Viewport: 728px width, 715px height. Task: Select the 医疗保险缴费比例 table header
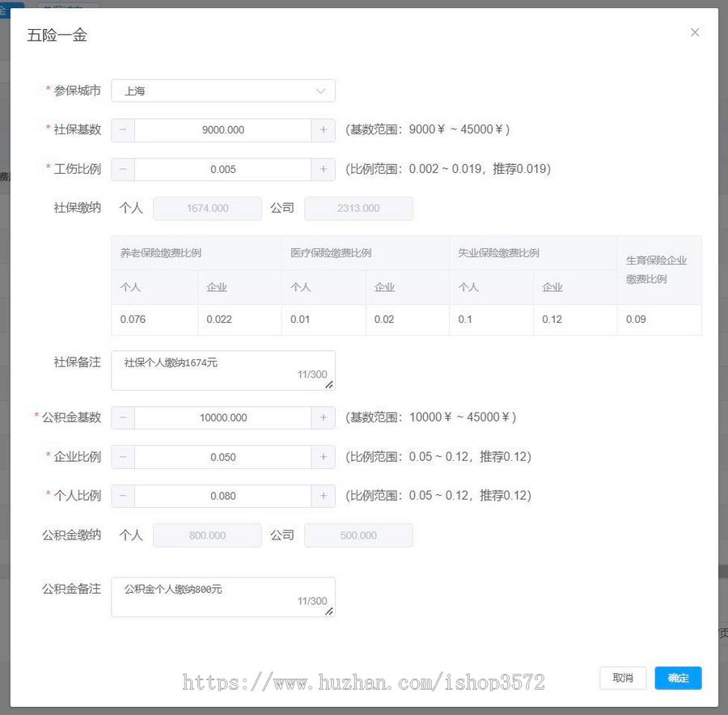coord(366,253)
